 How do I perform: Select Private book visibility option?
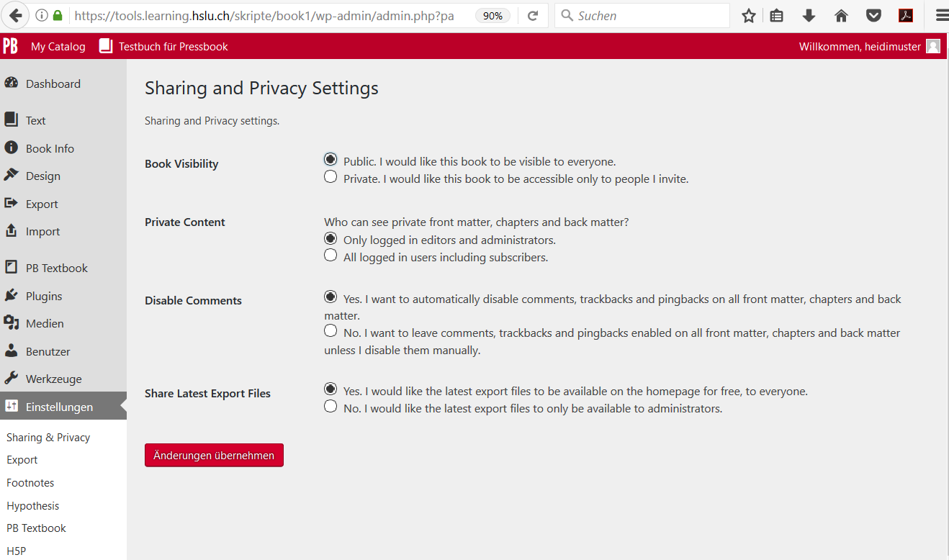pos(330,176)
